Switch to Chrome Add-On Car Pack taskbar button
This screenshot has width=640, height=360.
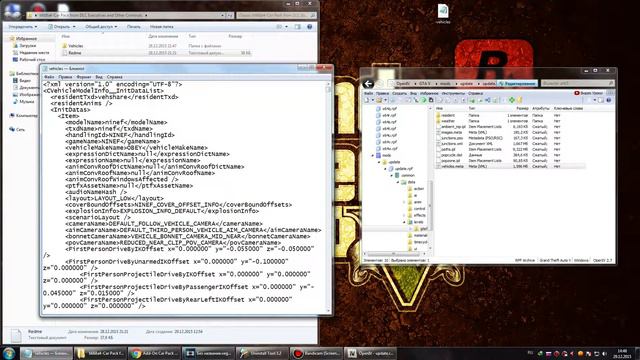154,353
